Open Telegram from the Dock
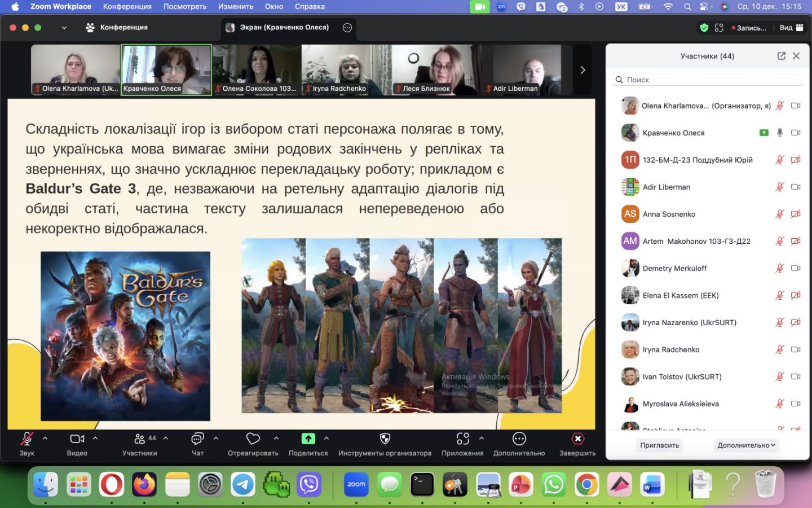The image size is (812, 508). tap(244, 484)
